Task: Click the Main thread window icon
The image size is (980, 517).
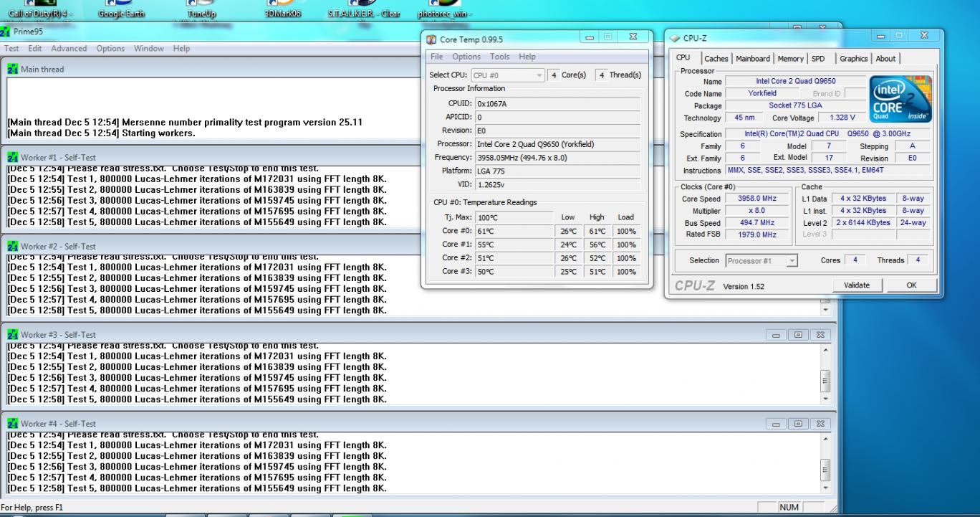Action: tap(12, 69)
